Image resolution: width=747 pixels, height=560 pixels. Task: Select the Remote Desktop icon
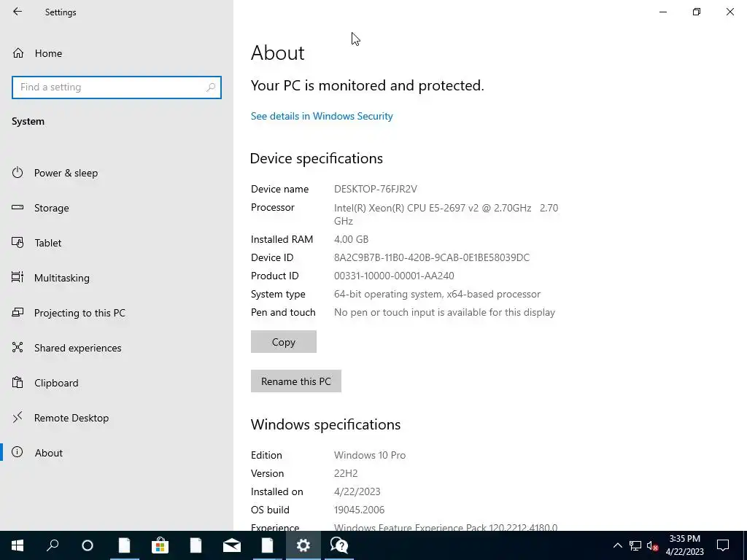pyautogui.click(x=18, y=418)
